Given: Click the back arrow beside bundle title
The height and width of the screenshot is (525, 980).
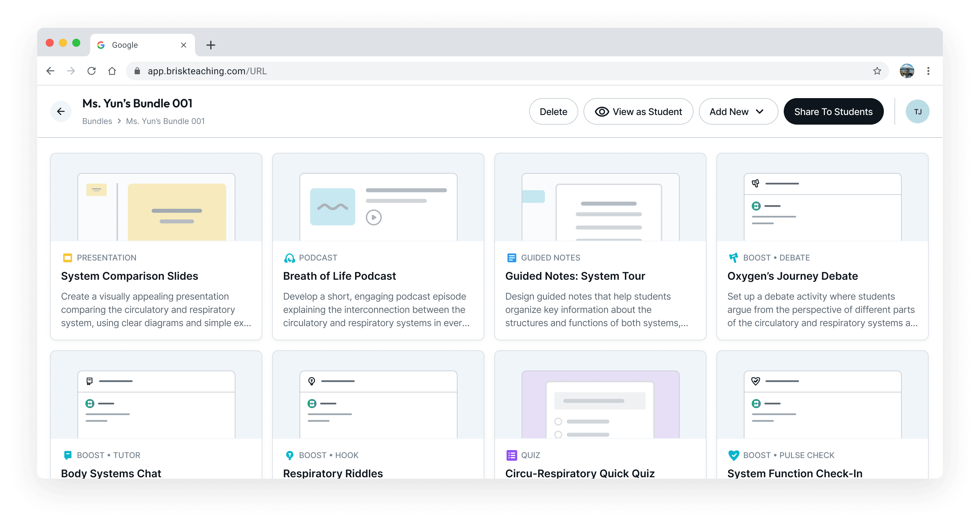Looking at the screenshot, I should 61,111.
